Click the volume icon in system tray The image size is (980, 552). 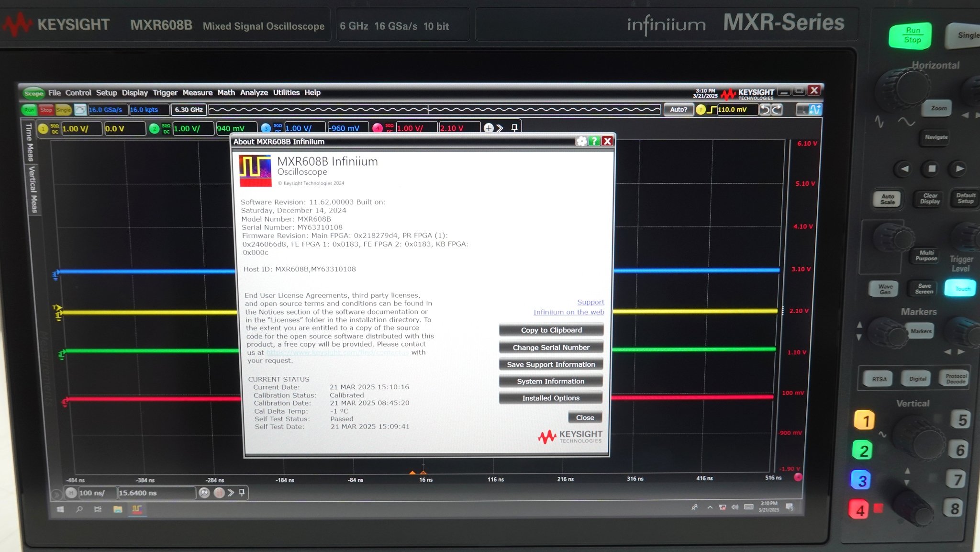735,507
